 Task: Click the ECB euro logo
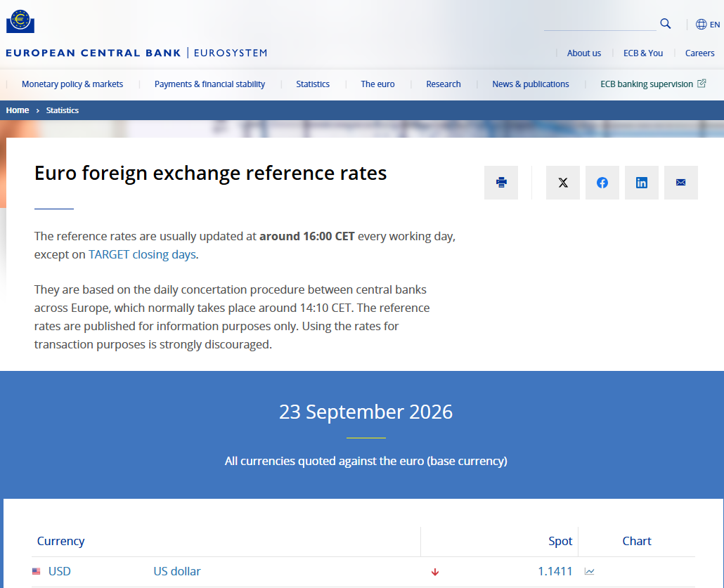pyautogui.click(x=20, y=21)
